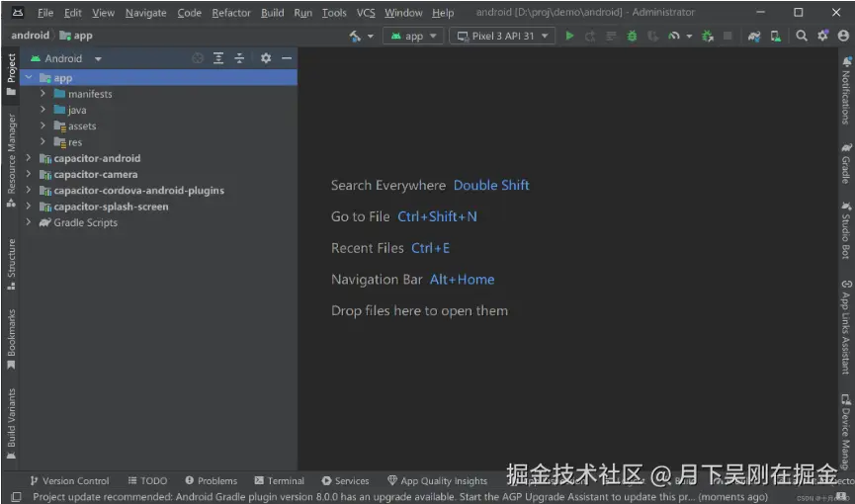Open dropdown arrow next to Profile icon
This screenshot has height=504, width=855.
(689, 36)
